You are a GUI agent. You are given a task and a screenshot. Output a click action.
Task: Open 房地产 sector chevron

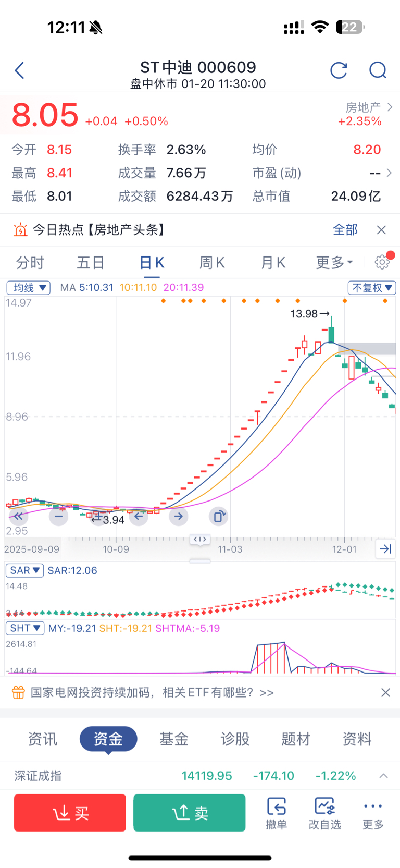pos(390,107)
